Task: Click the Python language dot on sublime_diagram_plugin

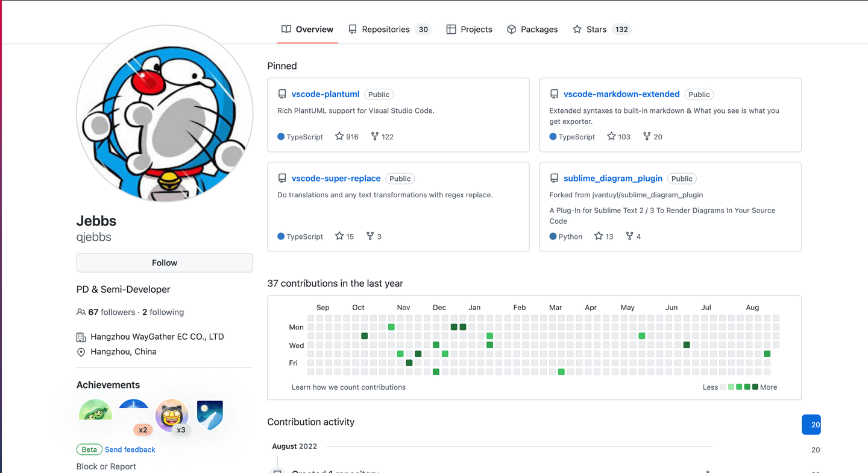Action: (x=553, y=237)
